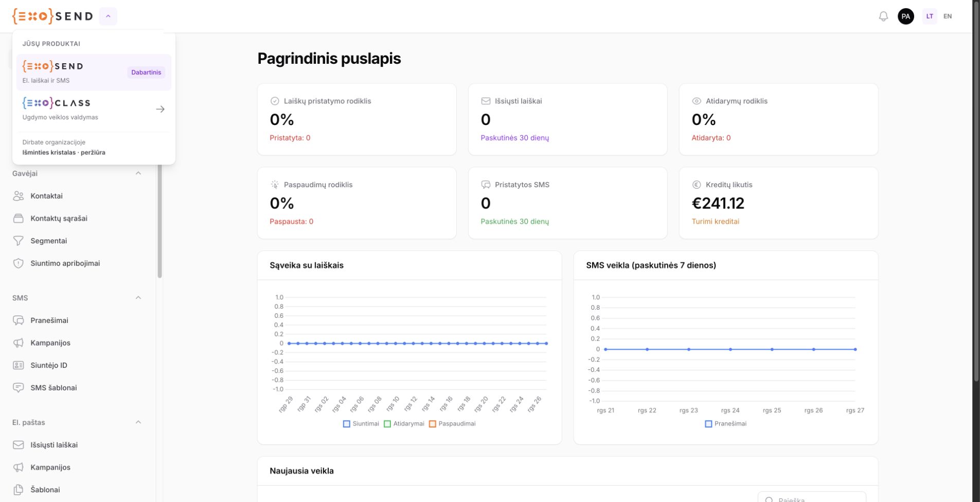
Task: Click the El. paštas Kampanijos megaphone icon
Action: [x=19, y=468]
